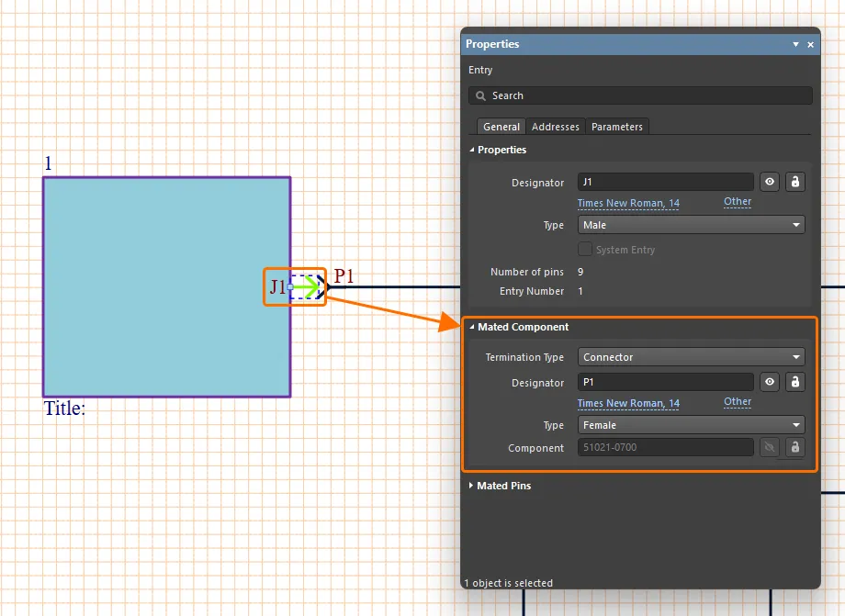Viewport: 845px width, 616px height.
Task: Open the Type dropdown showing Male
Action: pyautogui.click(x=692, y=225)
